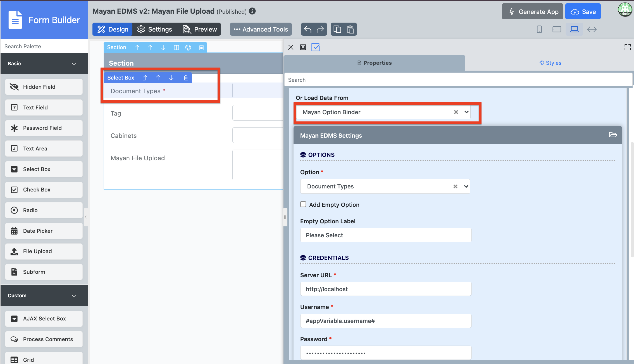Image resolution: width=634 pixels, height=364 pixels.
Task: Click the Section move-up arrow icon
Action: [x=150, y=47]
